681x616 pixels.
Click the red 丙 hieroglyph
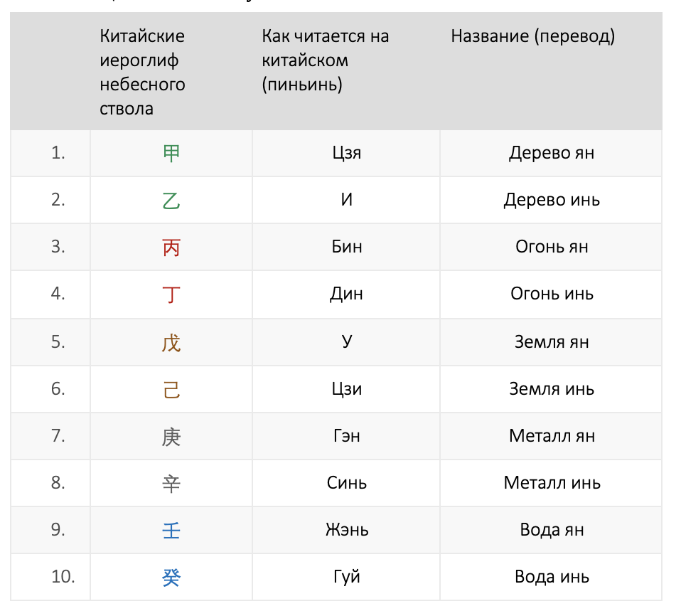[x=171, y=248]
